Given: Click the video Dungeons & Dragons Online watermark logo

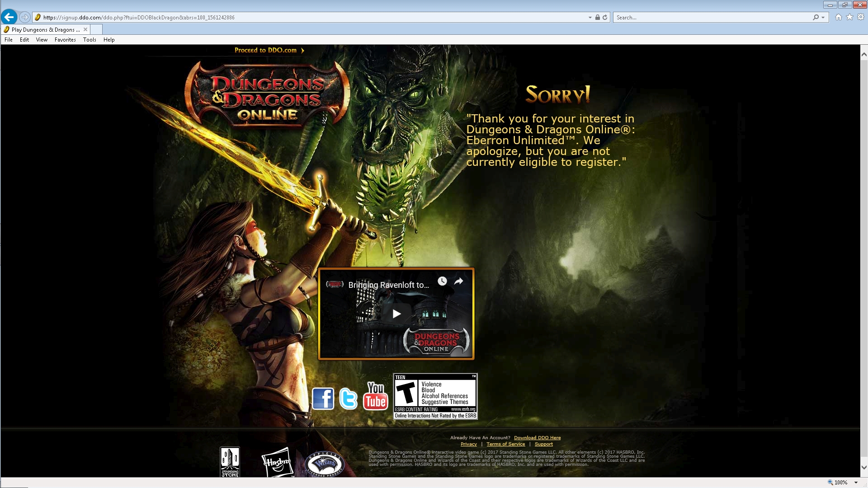Looking at the screenshot, I should point(436,342).
